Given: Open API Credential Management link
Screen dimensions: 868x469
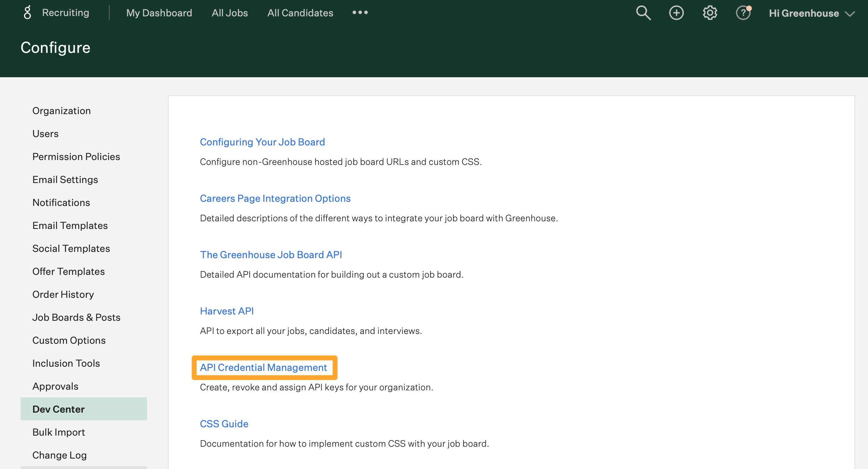Looking at the screenshot, I should coord(263,367).
